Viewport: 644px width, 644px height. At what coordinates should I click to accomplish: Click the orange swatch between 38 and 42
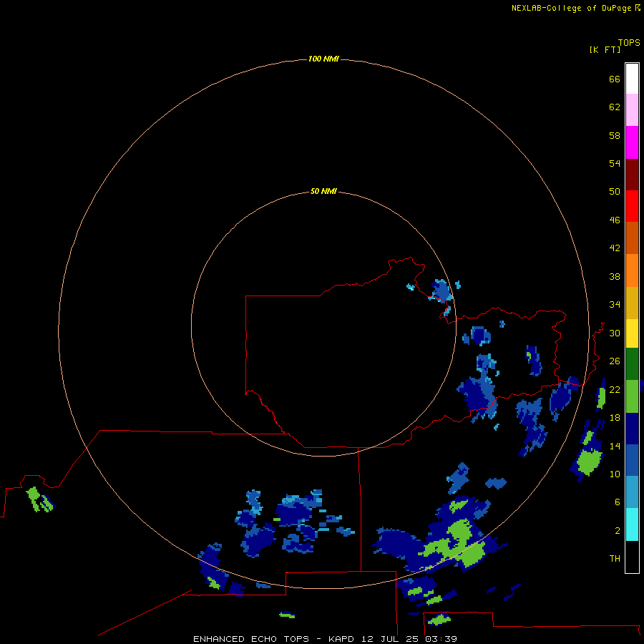632,270
